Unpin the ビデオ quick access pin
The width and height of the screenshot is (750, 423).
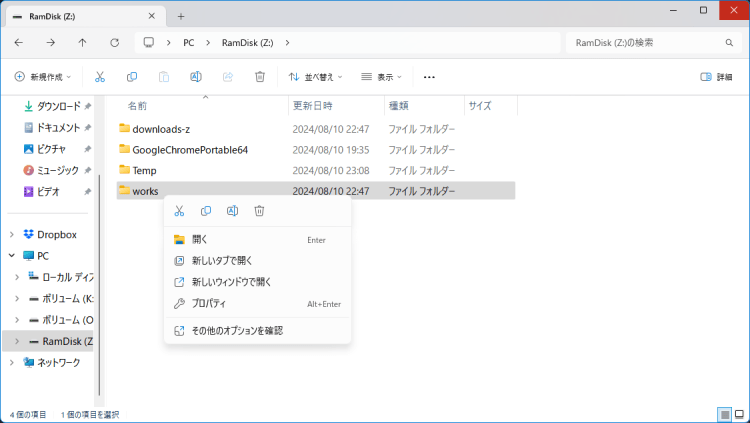point(88,192)
